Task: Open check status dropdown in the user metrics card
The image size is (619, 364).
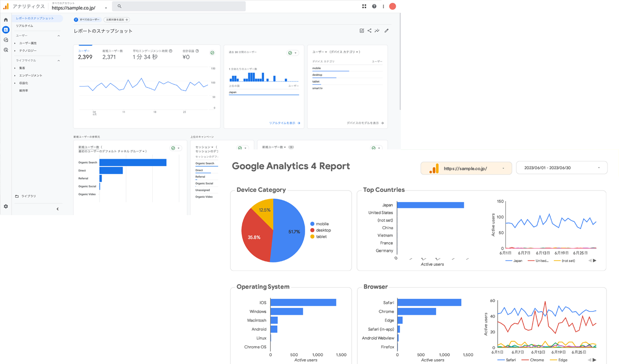Action: point(212,53)
